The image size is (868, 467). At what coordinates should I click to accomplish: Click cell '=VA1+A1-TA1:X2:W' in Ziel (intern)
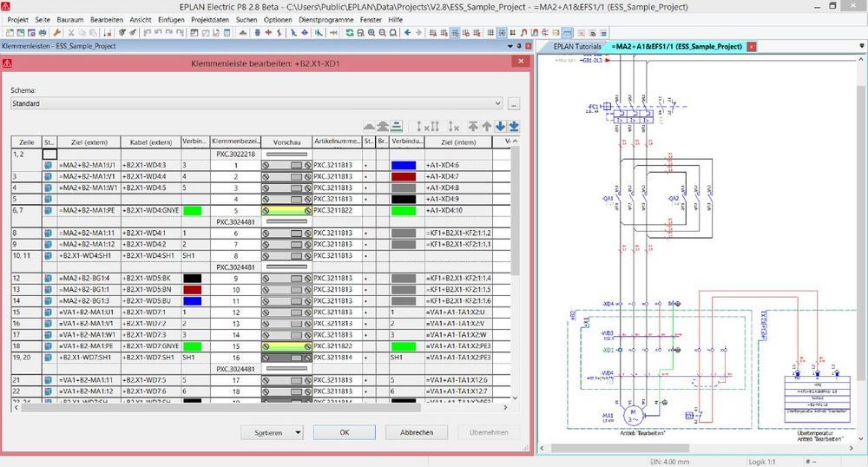[x=457, y=335]
